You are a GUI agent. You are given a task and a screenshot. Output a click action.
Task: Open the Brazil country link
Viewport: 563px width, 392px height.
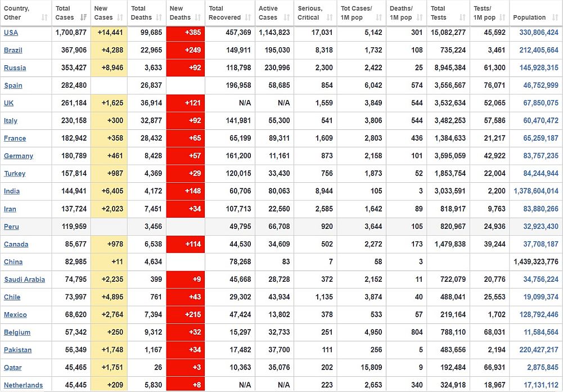(13, 50)
